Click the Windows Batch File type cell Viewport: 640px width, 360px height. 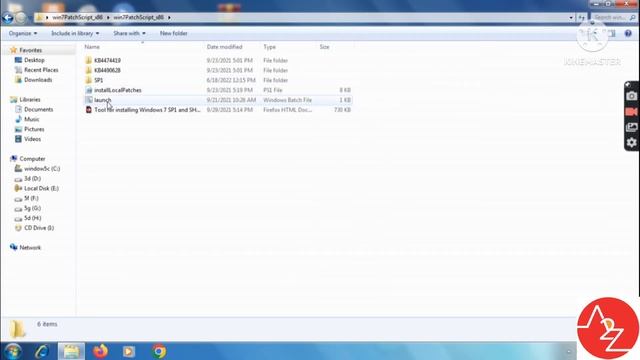point(287,100)
